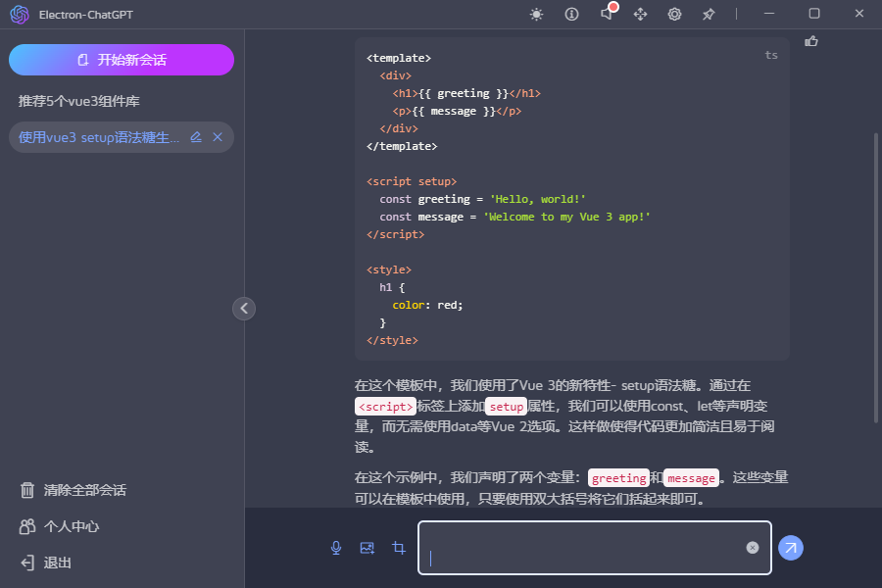The height and width of the screenshot is (588, 882).
Task: Click the ts language label on code block
Action: point(771,55)
